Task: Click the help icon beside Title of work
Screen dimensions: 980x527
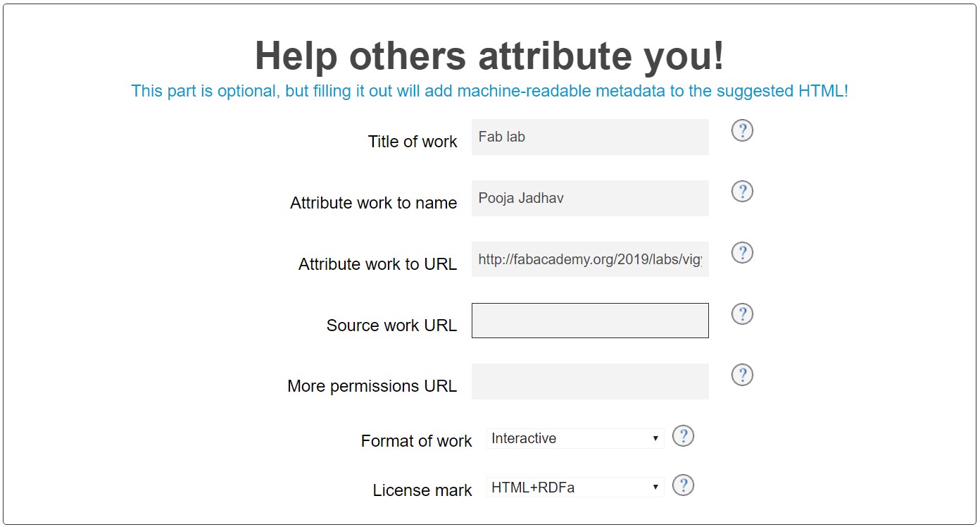Action: 742,130
